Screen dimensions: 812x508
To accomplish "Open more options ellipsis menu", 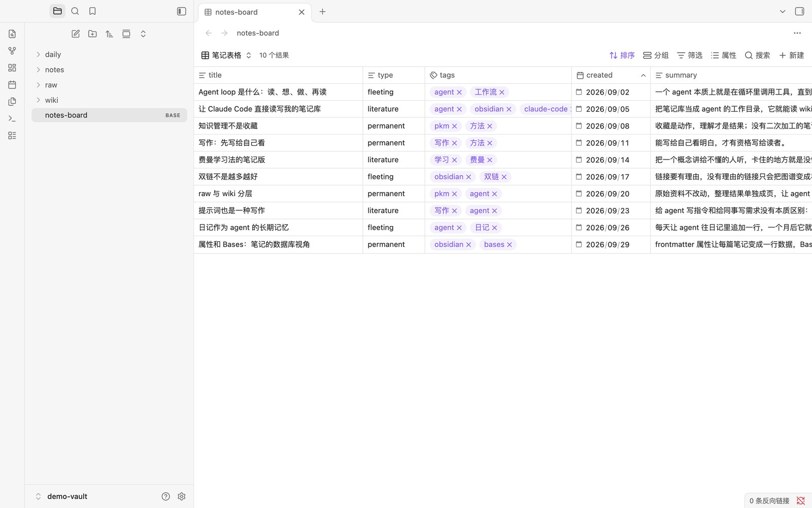I will coord(797,33).
